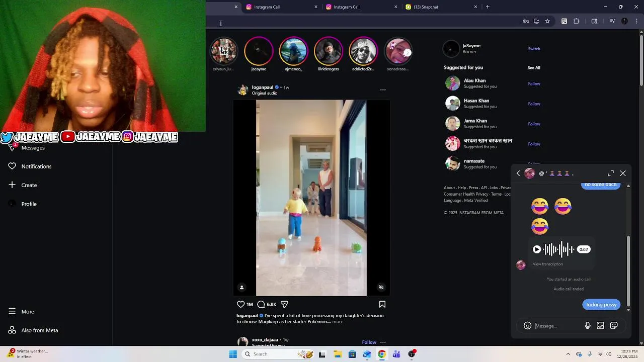View addicted2r... story
Image resolution: width=644 pixels, height=362 pixels.
click(x=363, y=51)
